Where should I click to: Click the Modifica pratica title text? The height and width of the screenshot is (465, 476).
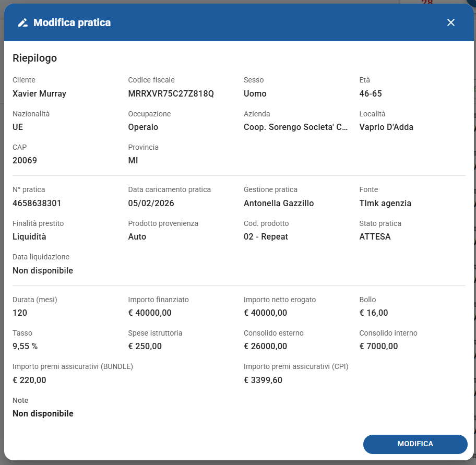[72, 22]
